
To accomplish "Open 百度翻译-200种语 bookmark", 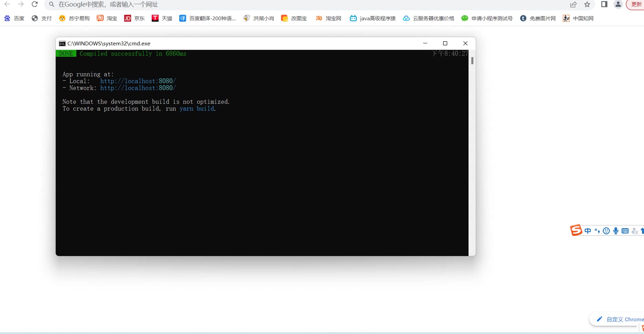I will 208,18.
